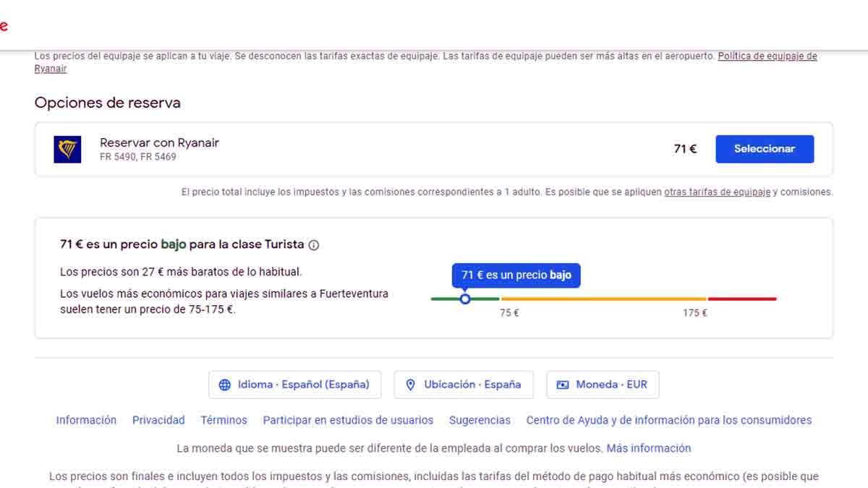Image resolution: width=868 pixels, height=488 pixels.
Task: Open the Sugerencias footer link
Action: [x=480, y=420]
